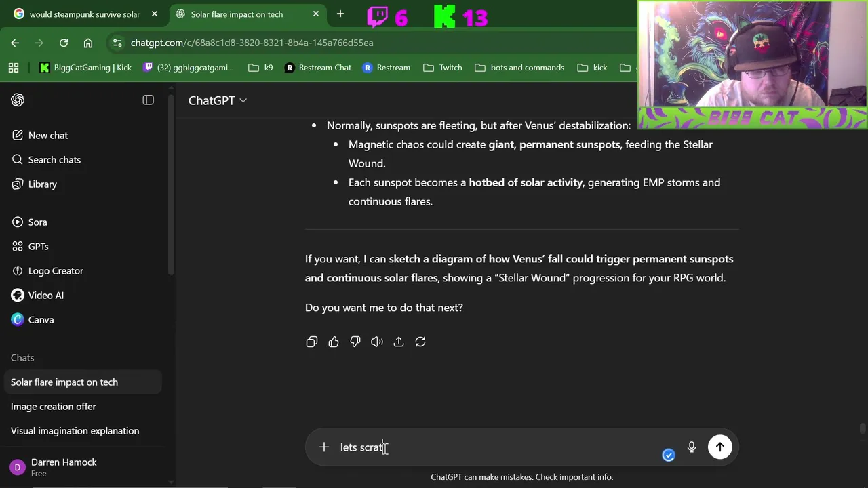The width and height of the screenshot is (868, 488).
Task: Open the ggbiggcatgami bookmark
Action: coord(189,68)
